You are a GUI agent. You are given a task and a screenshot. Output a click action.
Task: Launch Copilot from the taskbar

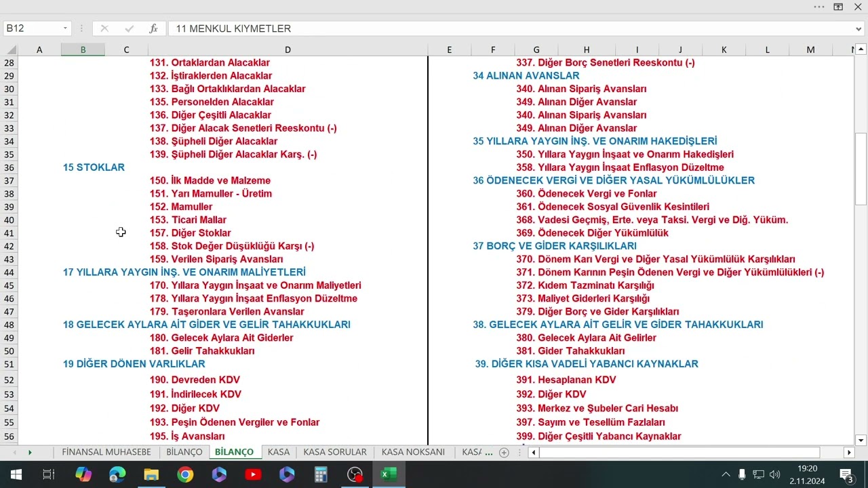(83, 474)
